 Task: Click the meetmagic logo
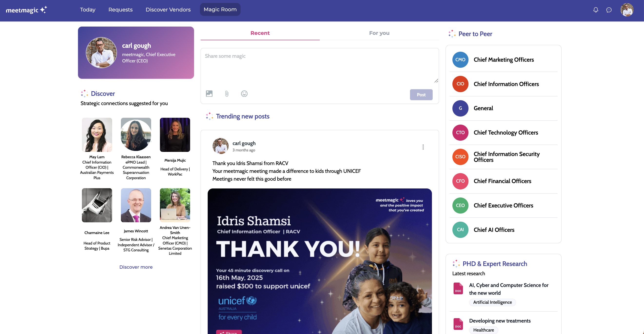[x=26, y=10]
